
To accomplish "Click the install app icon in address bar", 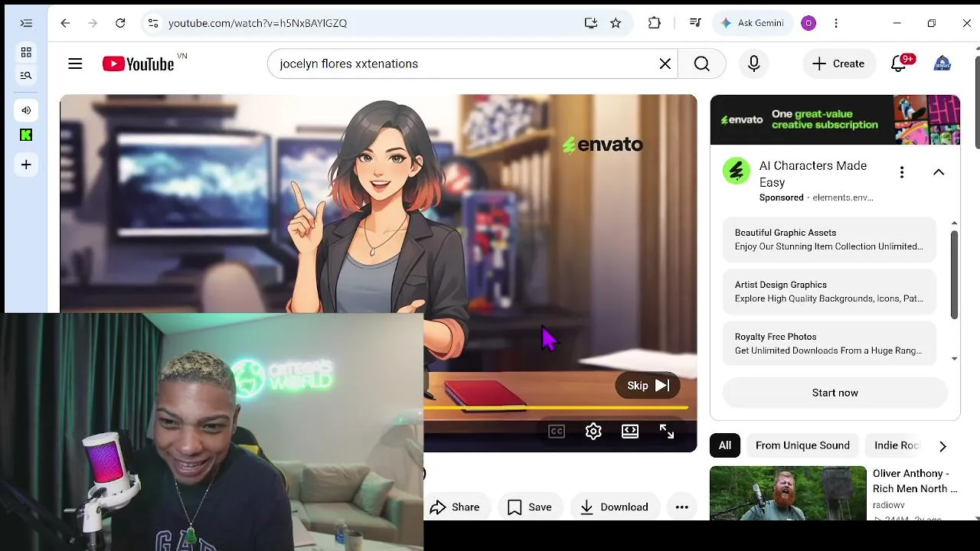I will [x=591, y=23].
